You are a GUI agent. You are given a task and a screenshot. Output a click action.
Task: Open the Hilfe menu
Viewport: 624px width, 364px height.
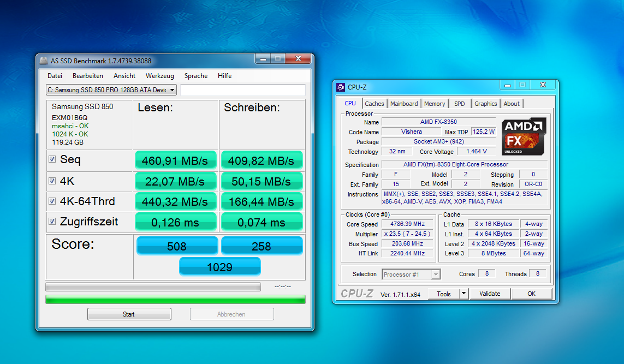[x=224, y=76]
